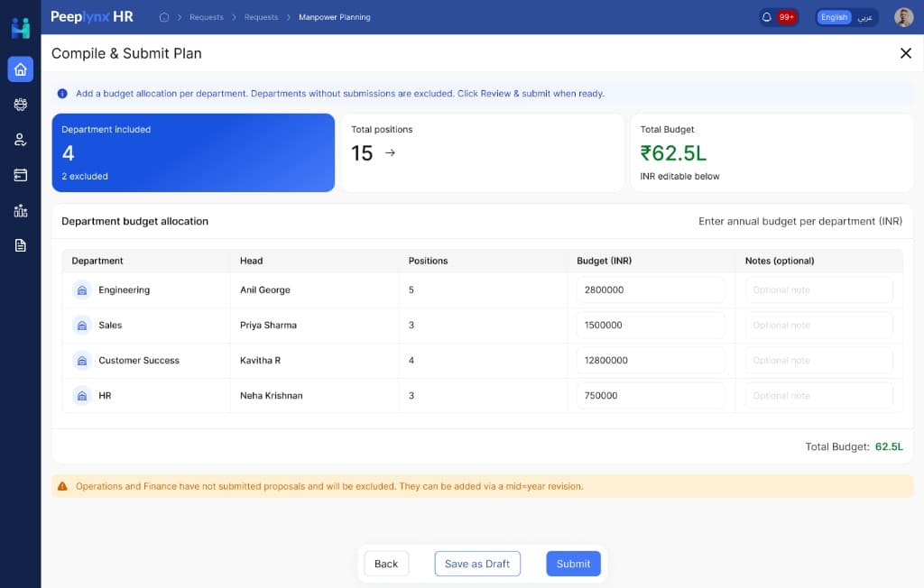Click the Customer Success department icon
Screen dimensions: 924x588
(82, 360)
